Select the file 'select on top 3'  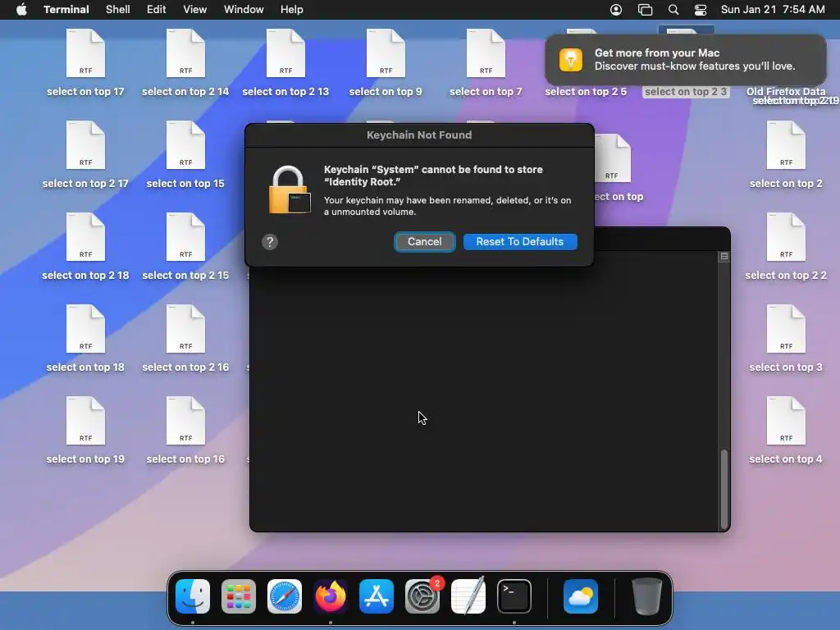[786, 329]
